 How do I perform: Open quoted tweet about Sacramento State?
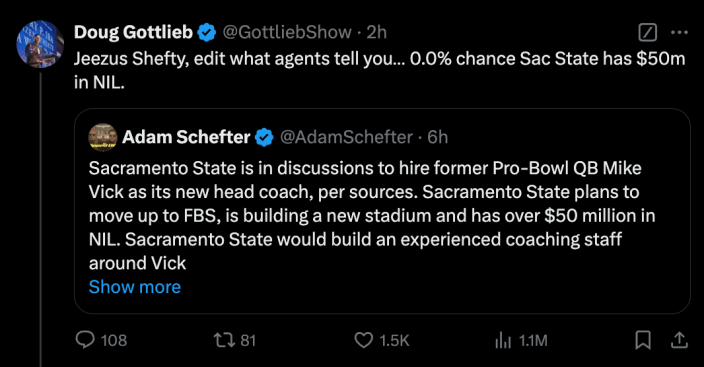pos(382,211)
